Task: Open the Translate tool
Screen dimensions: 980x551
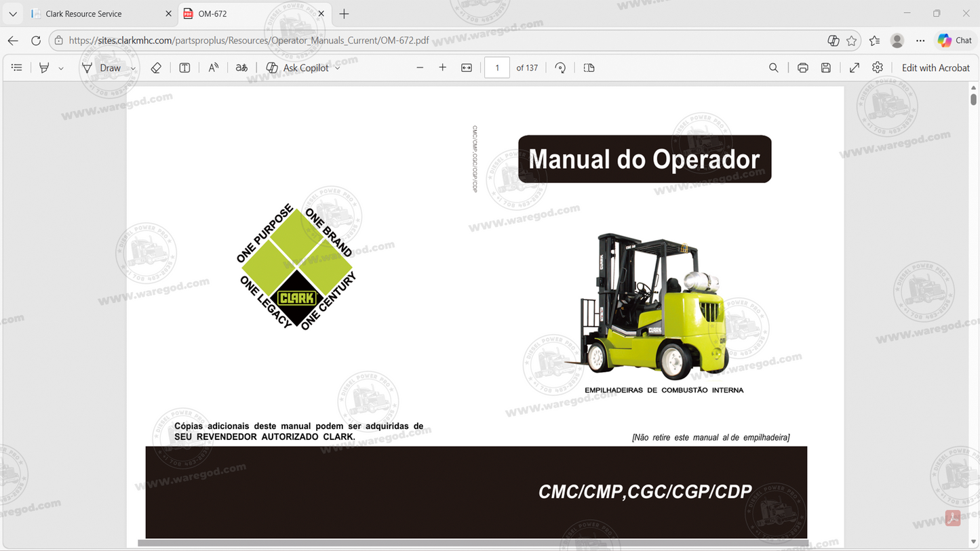Action: coord(241,68)
